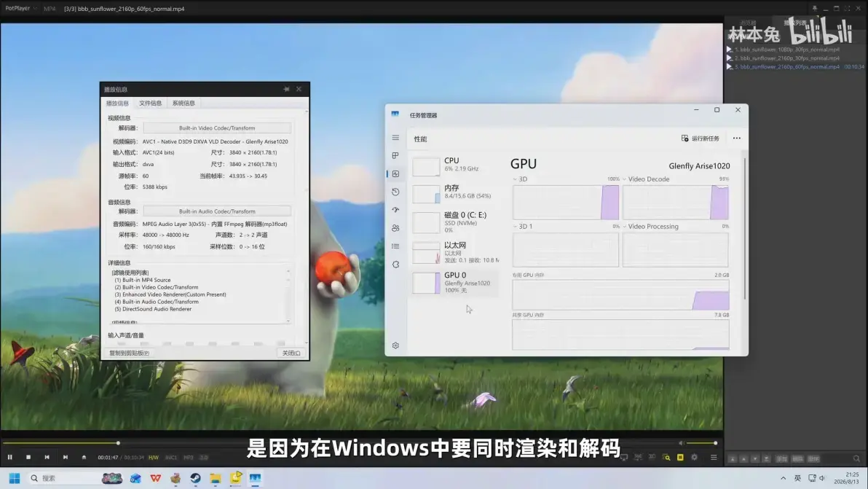Open PotPlayer taskbar icon
The width and height of the screenshot is (868, 489).
coord(235,478)
